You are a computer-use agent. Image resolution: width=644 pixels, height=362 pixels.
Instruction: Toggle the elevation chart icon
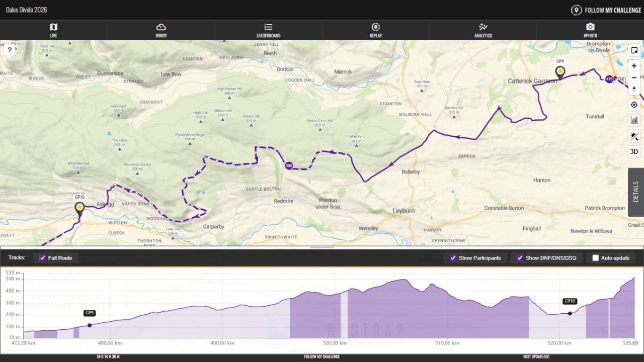[x=634, y=120]
